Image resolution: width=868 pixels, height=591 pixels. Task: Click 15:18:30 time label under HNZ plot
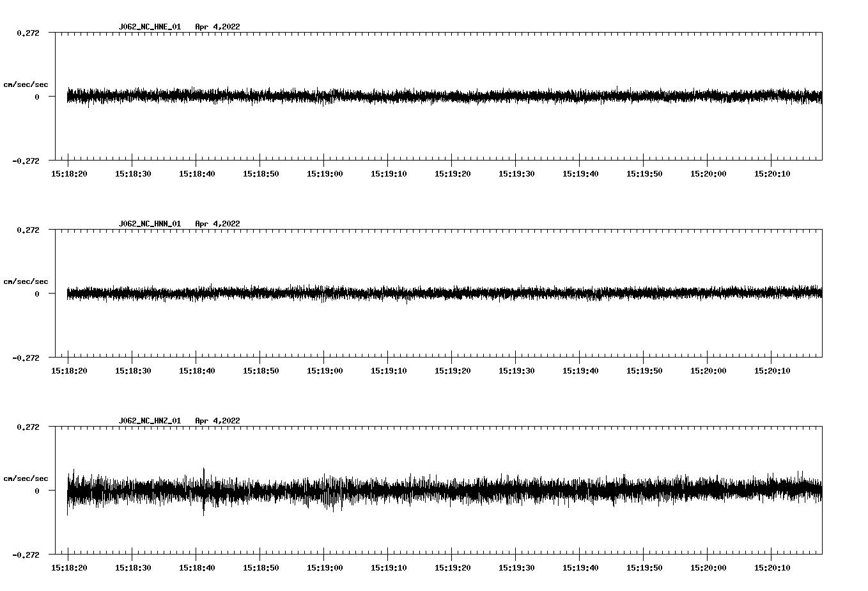coord(133,568)
